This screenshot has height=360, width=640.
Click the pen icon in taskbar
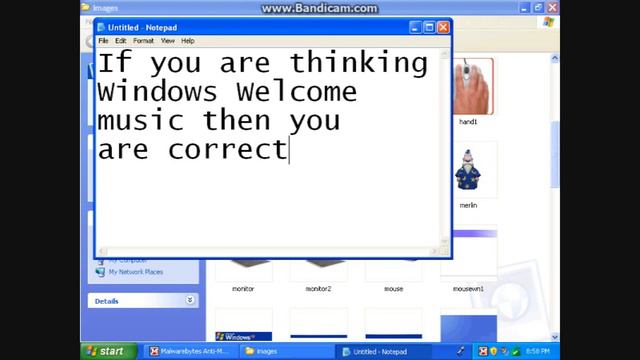point(461,351)
